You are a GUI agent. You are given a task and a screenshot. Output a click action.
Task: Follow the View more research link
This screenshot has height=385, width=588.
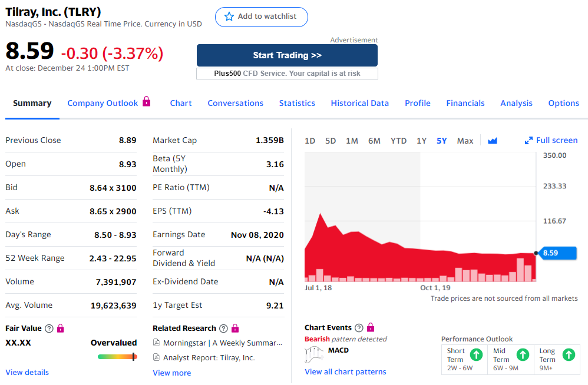point(172,373)
